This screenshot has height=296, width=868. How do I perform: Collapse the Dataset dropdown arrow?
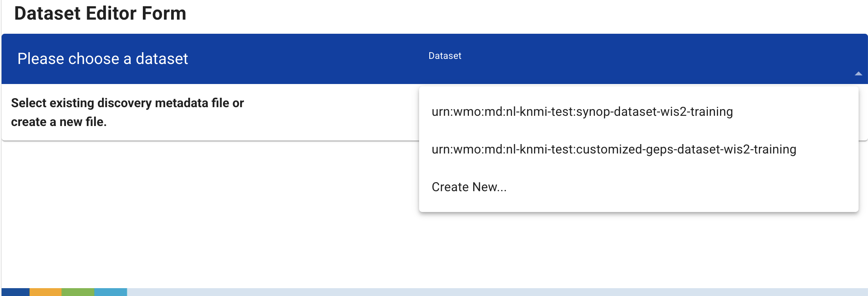[858, 73]
